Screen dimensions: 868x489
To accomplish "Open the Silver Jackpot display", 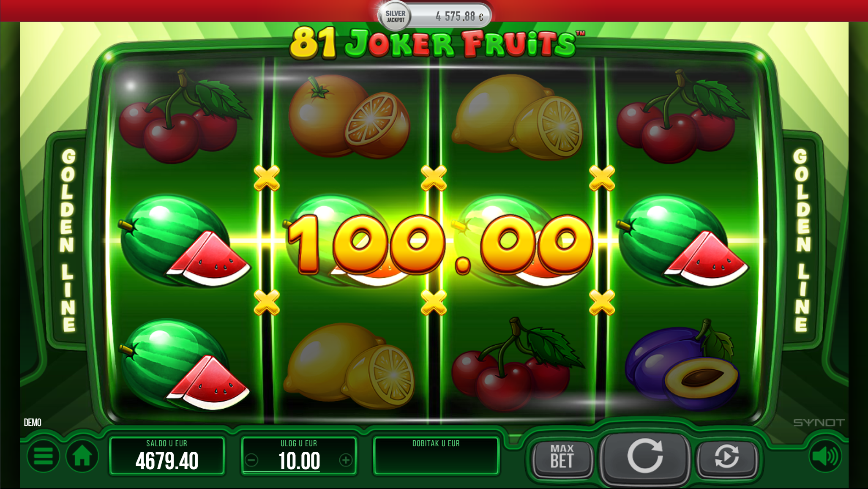I will [435, 16].
